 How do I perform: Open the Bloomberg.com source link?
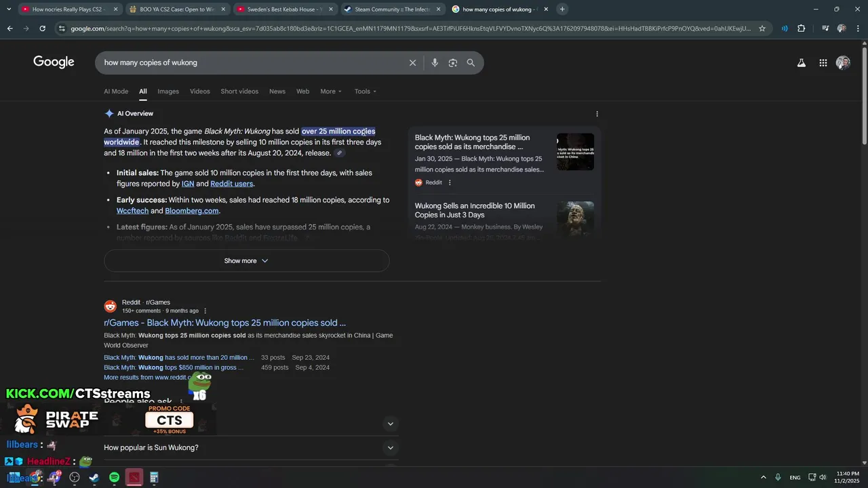tap(192, 211)
